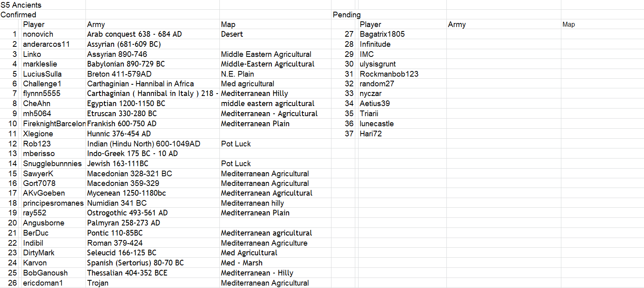The width and height of the screenshot is (644, 288).
Task: Select pending player 'Rockmanbob123'
Action: tap(389, 74)
